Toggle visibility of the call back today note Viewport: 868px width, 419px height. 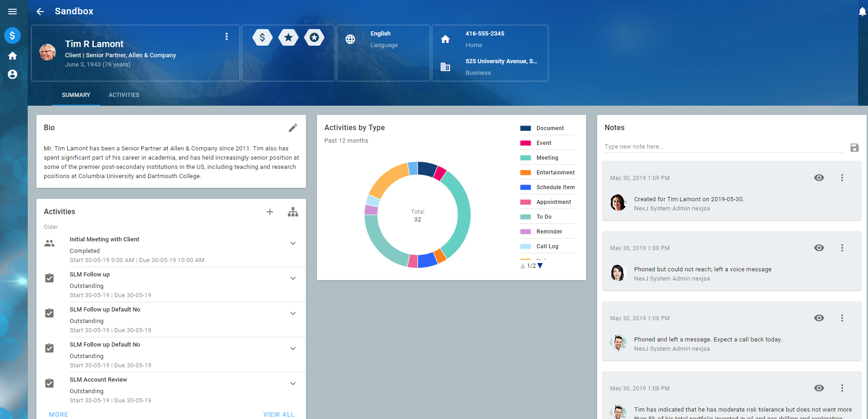(819, 318)
